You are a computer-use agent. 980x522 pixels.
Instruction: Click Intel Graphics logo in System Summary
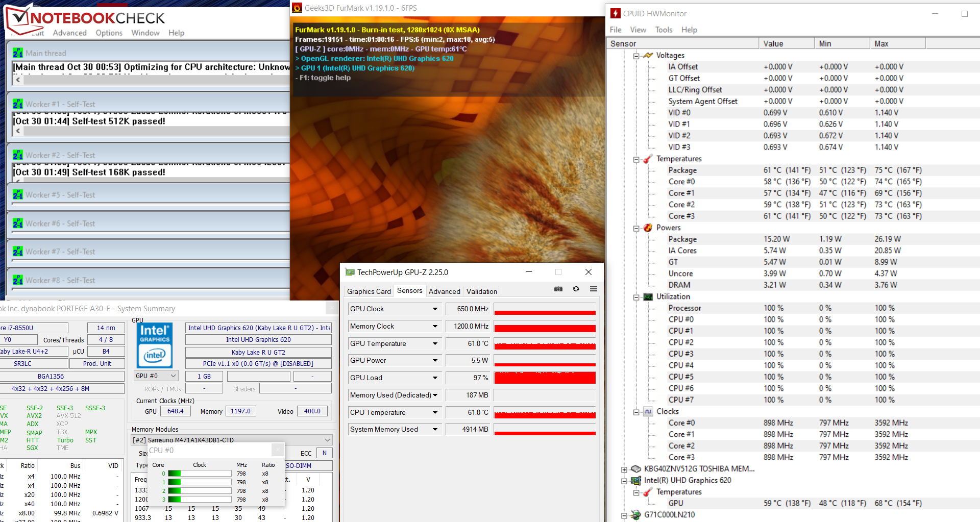pos(155,345)
